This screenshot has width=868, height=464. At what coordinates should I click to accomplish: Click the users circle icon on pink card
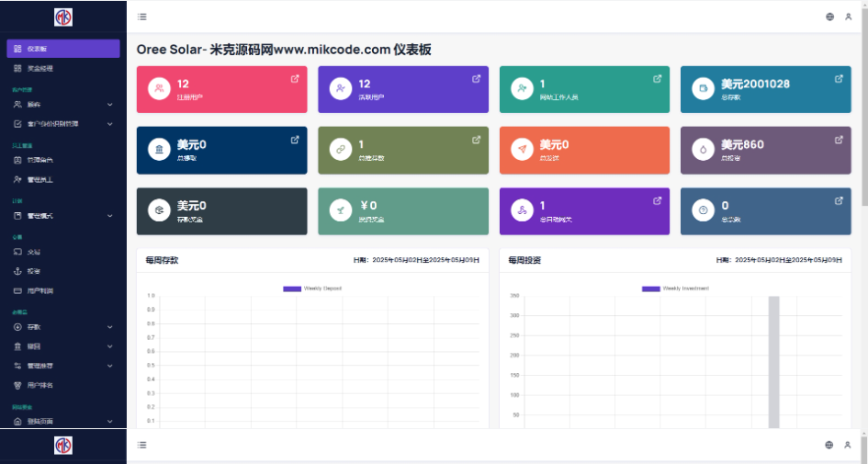(159, 88)
